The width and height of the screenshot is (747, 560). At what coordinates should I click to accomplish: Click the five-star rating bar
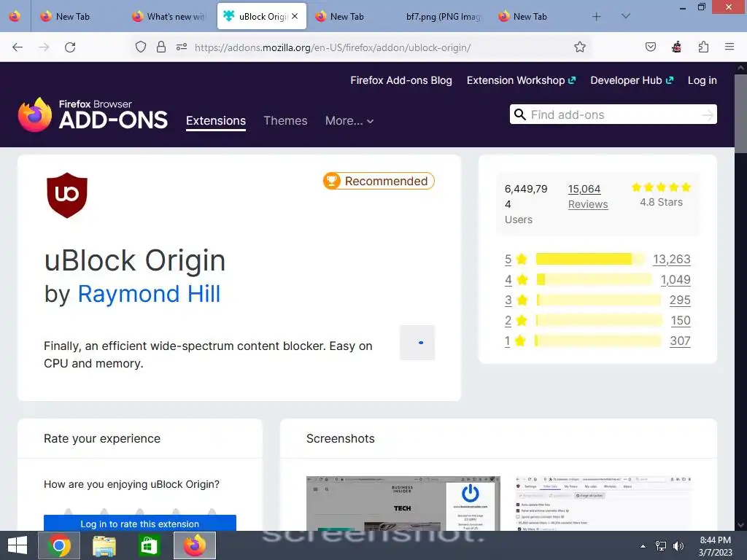pyautogui.click(x=590, y=259)
